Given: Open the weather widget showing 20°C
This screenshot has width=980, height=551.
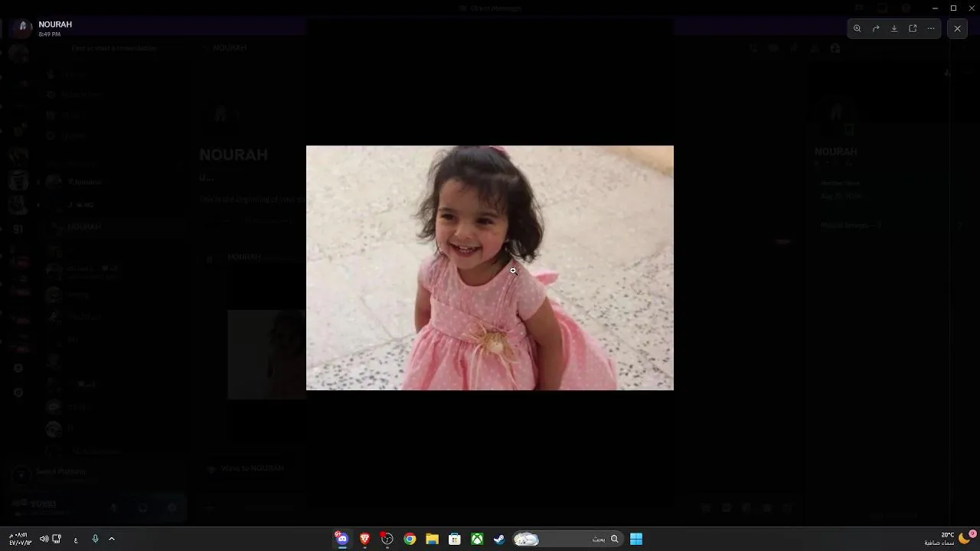Looking at the screenshot, I should 949,539.
